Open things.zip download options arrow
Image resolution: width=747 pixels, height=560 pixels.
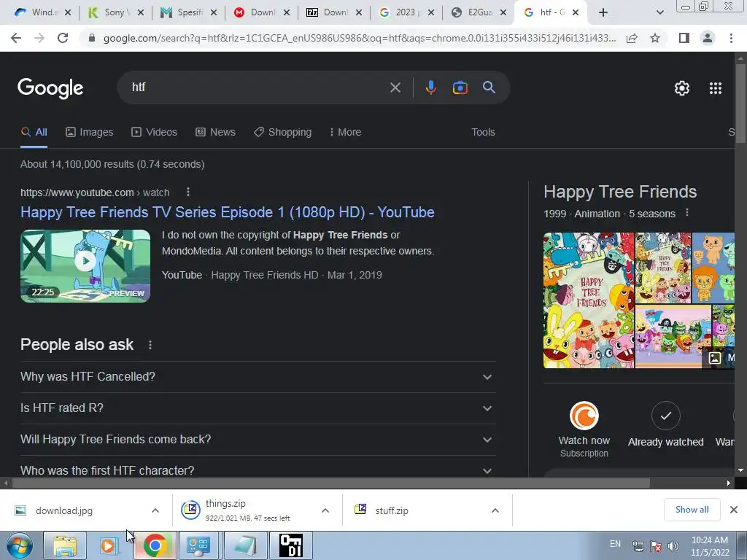(x=325, y=510)
